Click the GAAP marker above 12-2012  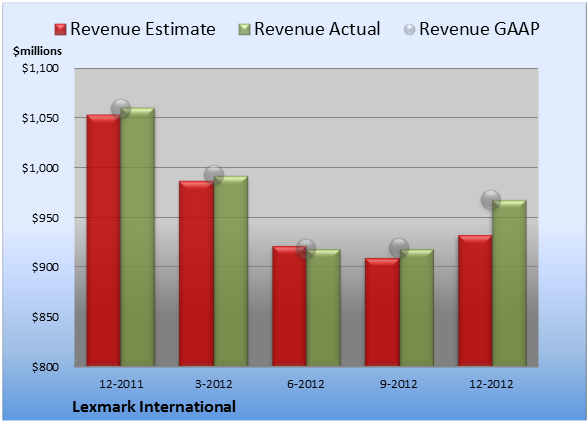[491, 200]
